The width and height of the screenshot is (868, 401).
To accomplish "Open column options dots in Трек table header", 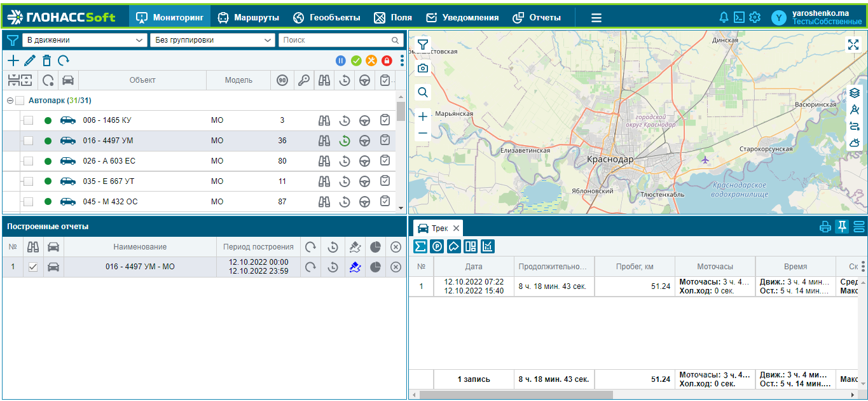I will [863, 267].
